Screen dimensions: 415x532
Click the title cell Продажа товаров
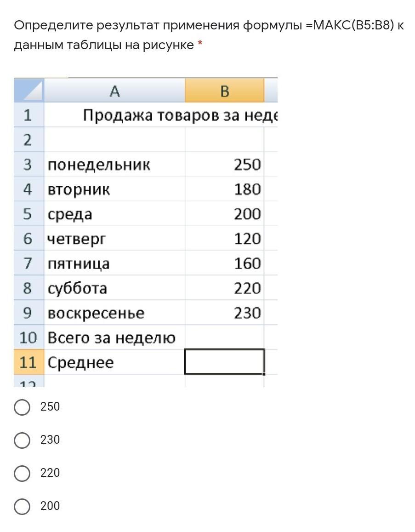pyautogui.click(x=179, y=115)
